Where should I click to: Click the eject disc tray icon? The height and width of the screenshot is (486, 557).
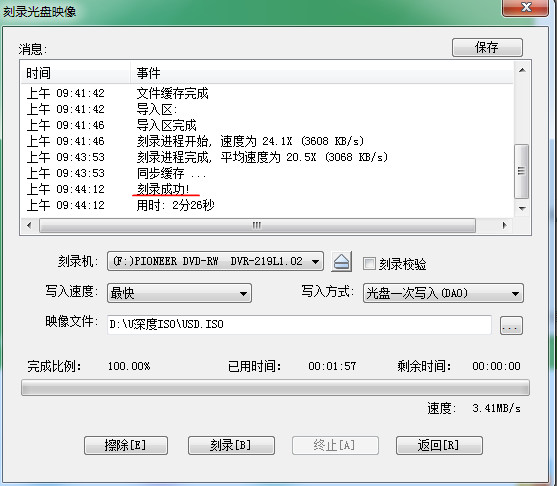click(341, 262)
